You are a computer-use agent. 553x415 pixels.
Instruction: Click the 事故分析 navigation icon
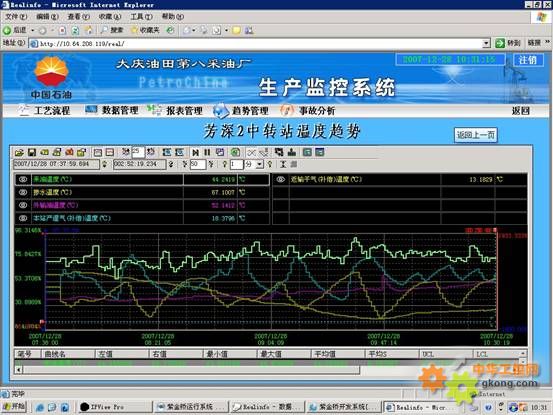(286, 110)
